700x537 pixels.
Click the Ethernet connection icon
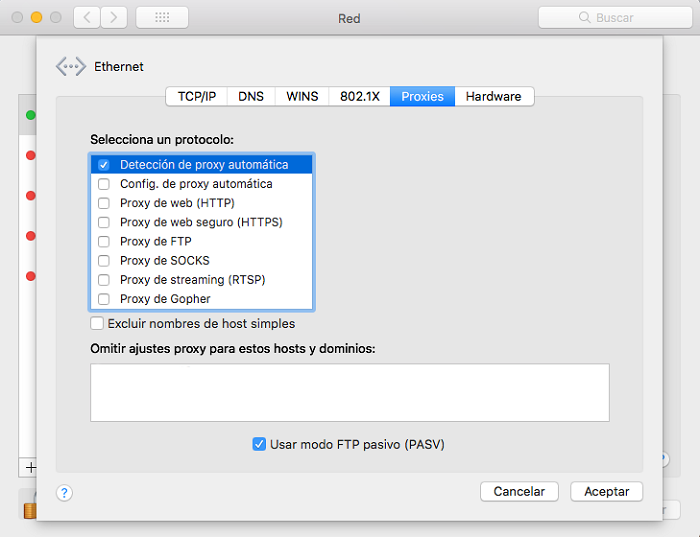click(71, 67)
